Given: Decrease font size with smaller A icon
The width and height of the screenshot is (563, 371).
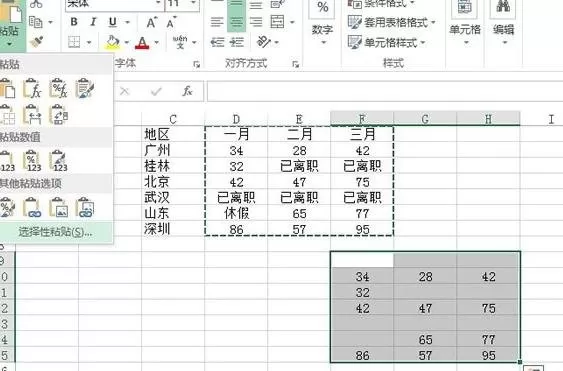Looking at the screenshot, I should [x=171, y=23].
